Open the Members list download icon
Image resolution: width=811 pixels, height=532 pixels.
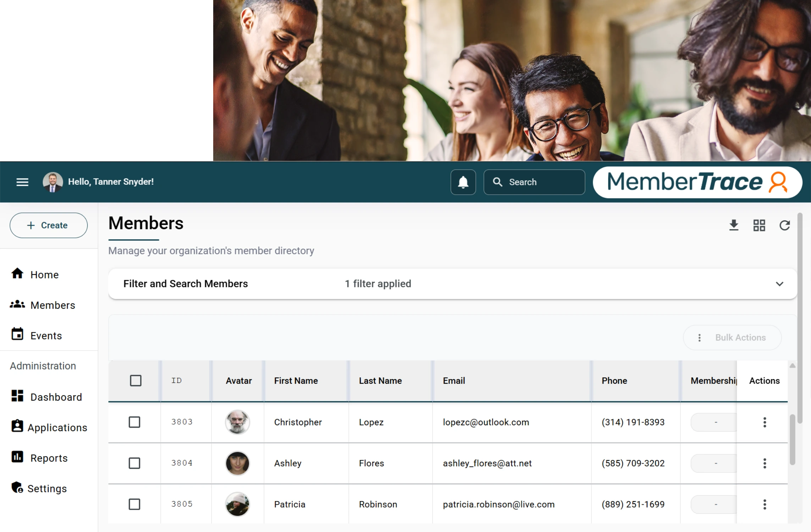point(734,225)
